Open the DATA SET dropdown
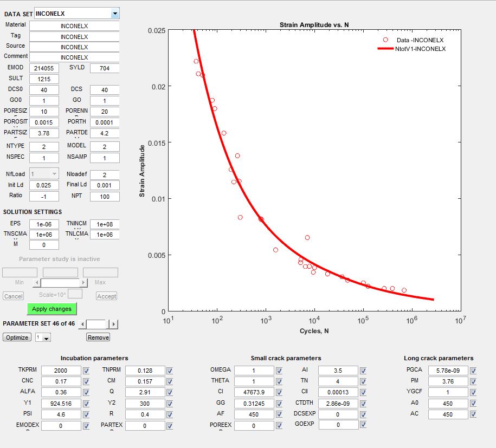 [x=114, y=14]
